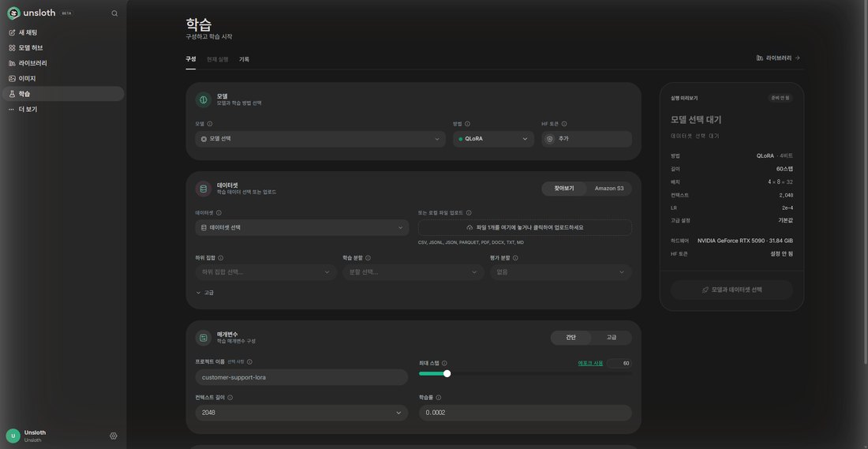Viewport: 868px width, 449px height.
Task: Click the 모델 section brain icon
Action: pyautogui.click(x=203, y=99)
